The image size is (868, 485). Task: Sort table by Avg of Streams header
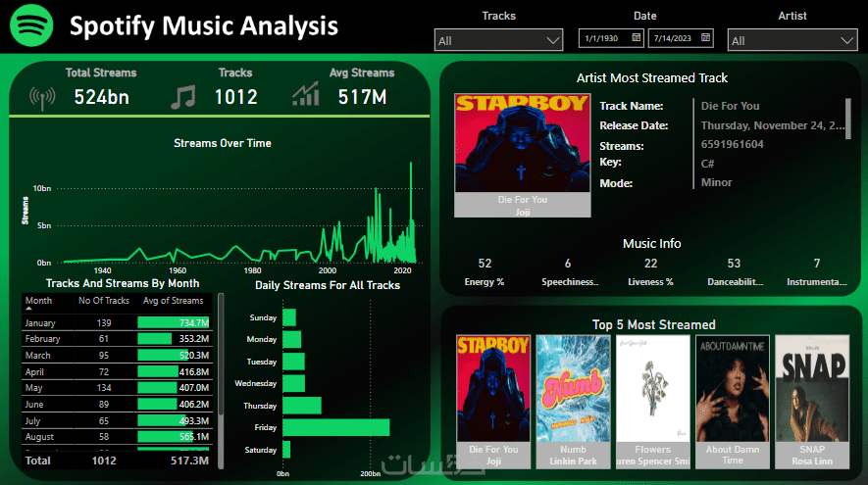click(x=173, y=300)
